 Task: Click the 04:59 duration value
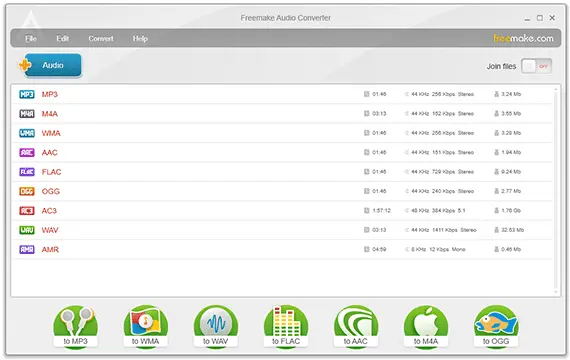coord(379,249)
